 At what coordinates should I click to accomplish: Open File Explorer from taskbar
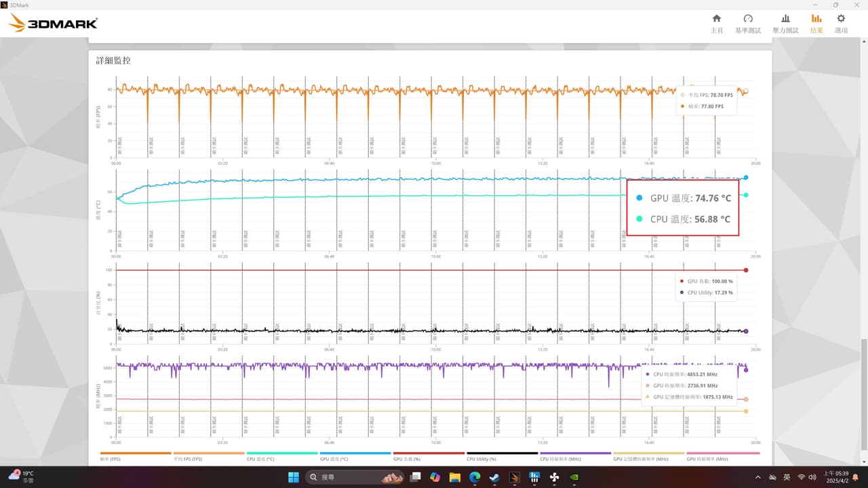454,477
